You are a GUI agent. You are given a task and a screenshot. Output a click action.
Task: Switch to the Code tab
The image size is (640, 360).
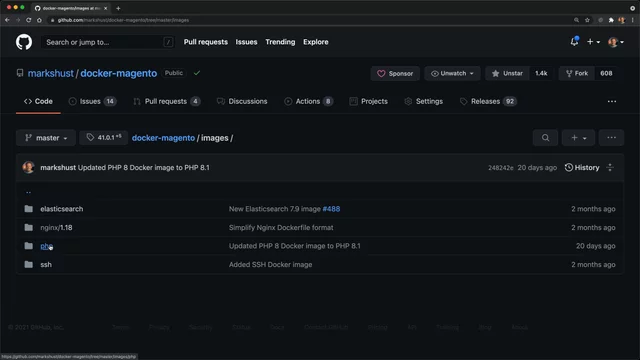(x=38, y=101)
